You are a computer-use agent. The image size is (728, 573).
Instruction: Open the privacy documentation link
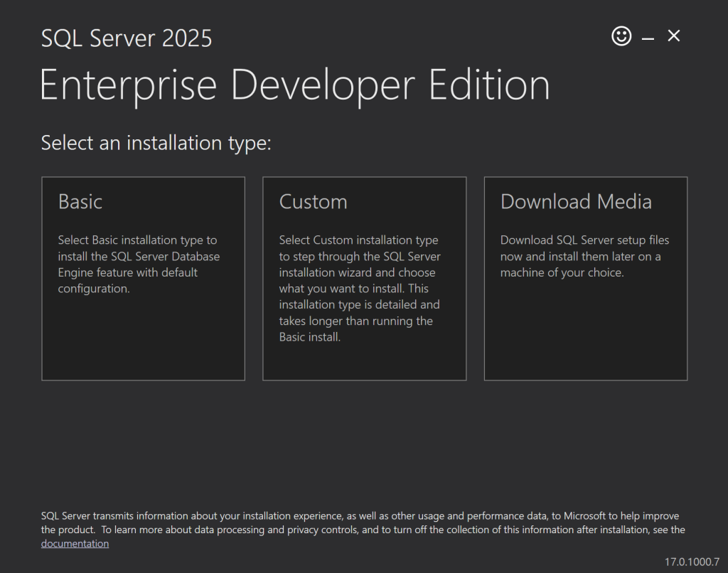click(75, 544)
